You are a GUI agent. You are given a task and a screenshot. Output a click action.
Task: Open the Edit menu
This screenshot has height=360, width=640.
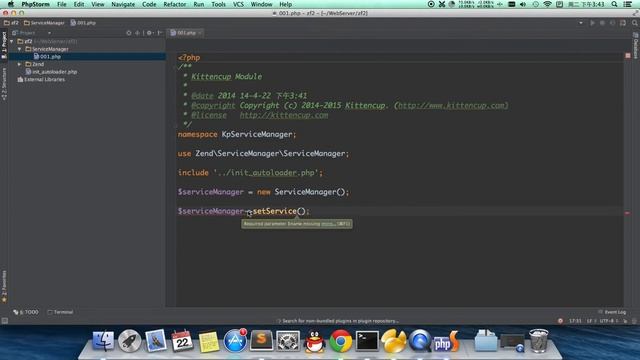79,4
